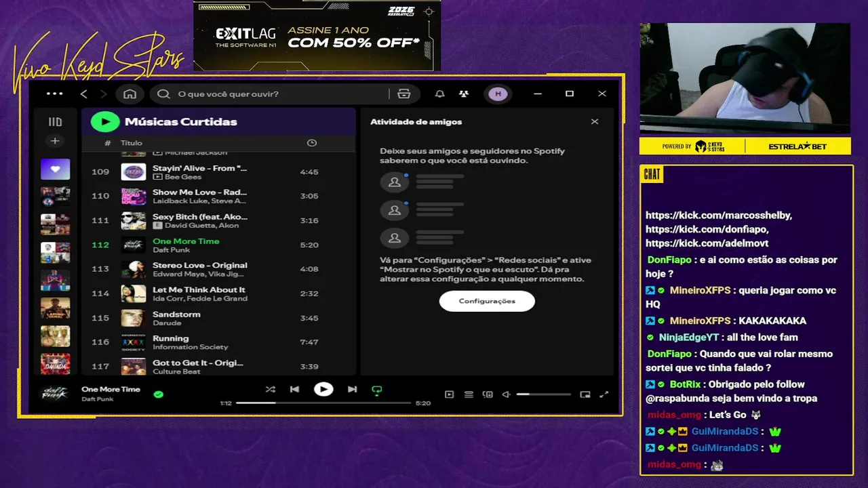Enter full screen with the arrows icon
The image size is (868, 488).
(604, 394)
